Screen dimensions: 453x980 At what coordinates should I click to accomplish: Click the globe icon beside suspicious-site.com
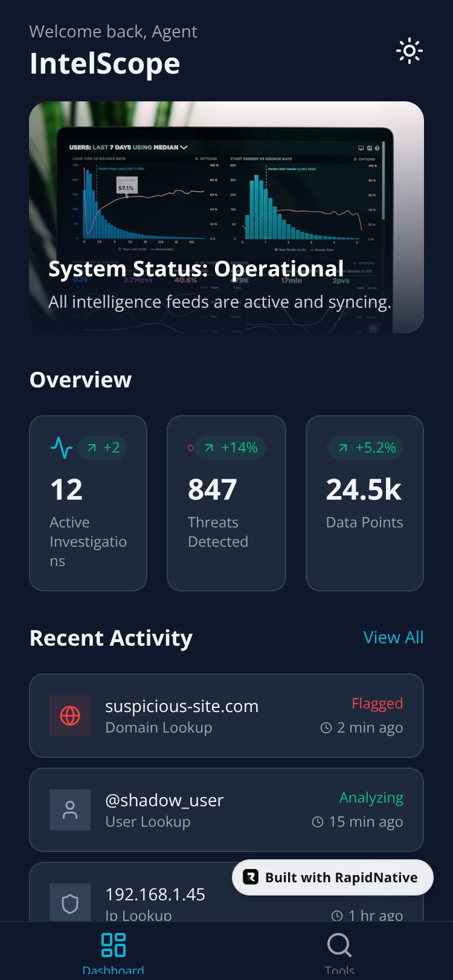coord(70,716)
